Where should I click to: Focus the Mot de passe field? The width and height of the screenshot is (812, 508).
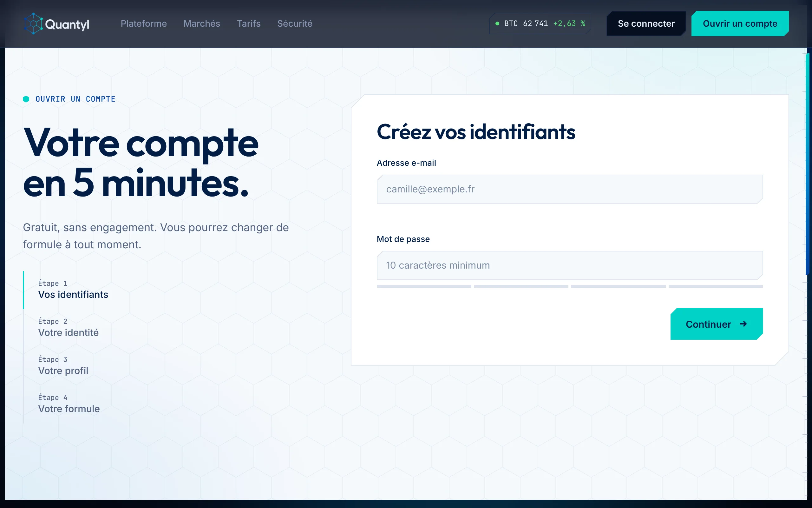[570, 265]
